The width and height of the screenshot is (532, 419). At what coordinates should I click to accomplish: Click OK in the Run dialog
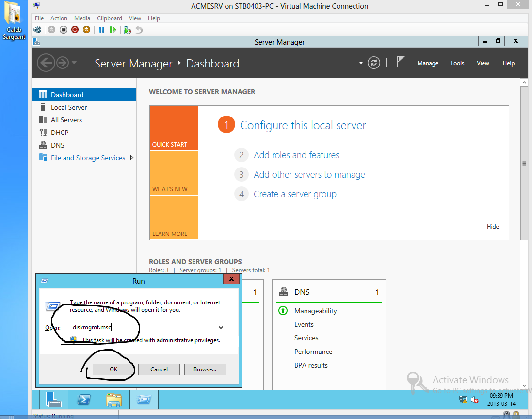[x=113, y=369]
